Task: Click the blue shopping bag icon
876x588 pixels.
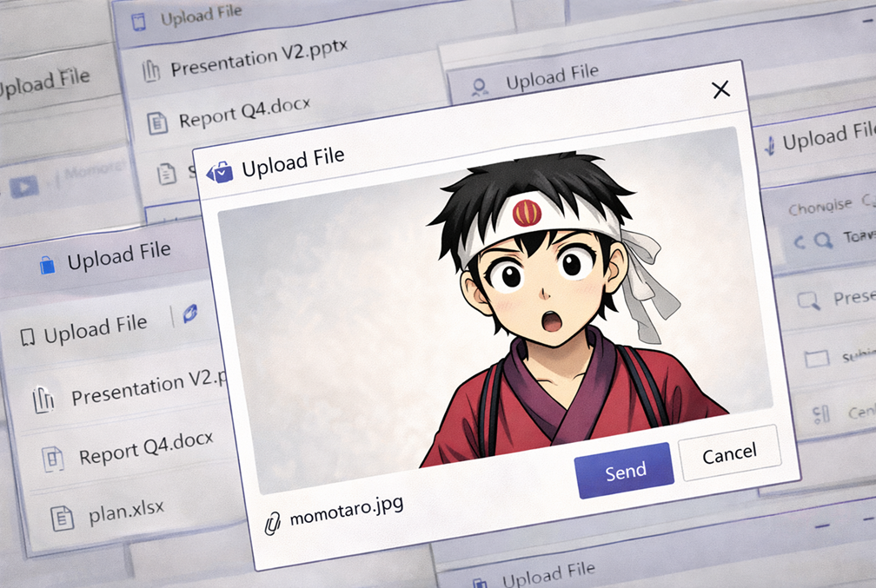Action: click(48, 264)
